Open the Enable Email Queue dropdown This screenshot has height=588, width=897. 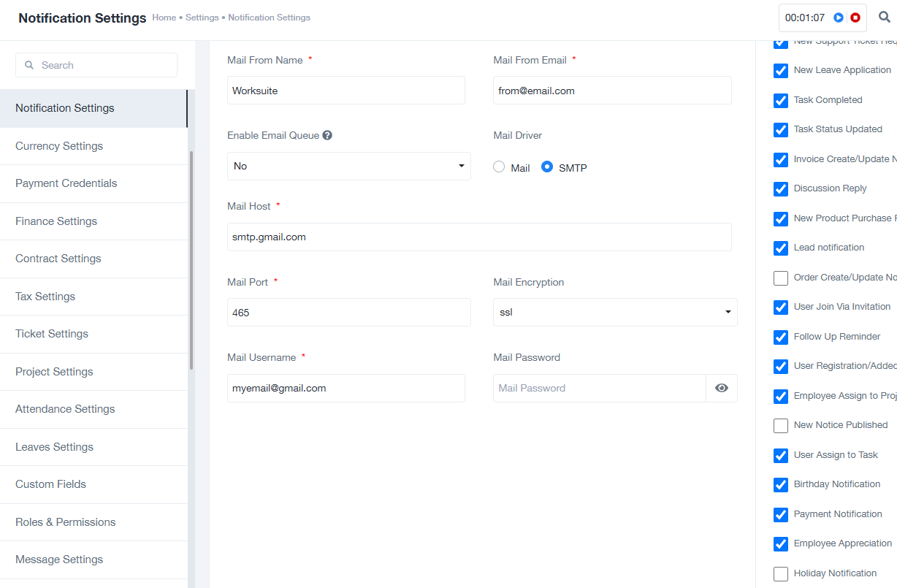pyautogui.click(x=348, y=166)
